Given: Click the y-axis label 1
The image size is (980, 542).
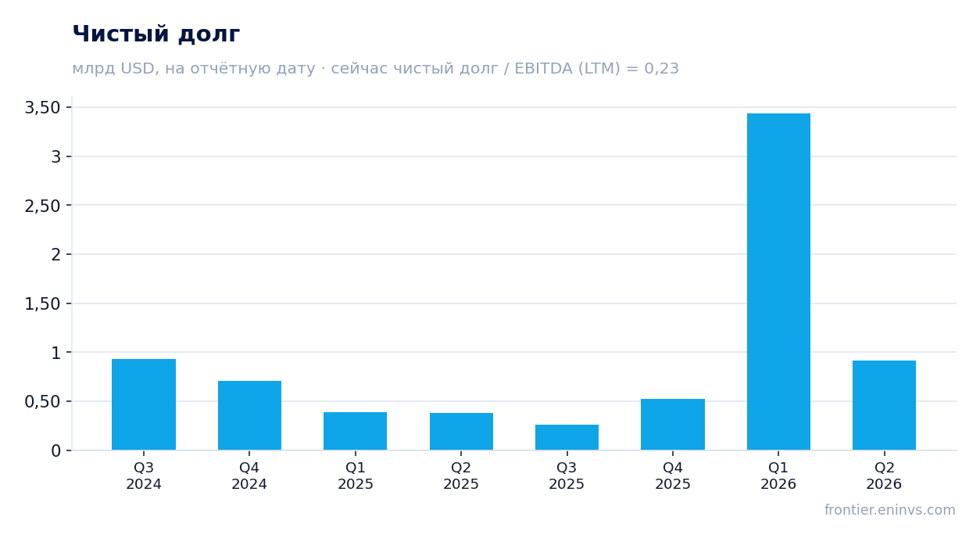Looking at the screenshot, I should (55, 353).
